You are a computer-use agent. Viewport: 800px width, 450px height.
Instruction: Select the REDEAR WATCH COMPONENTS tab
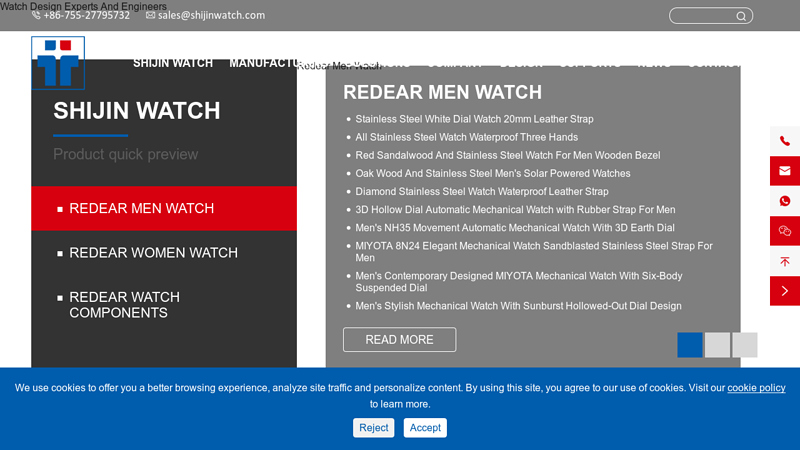point(164,305)
